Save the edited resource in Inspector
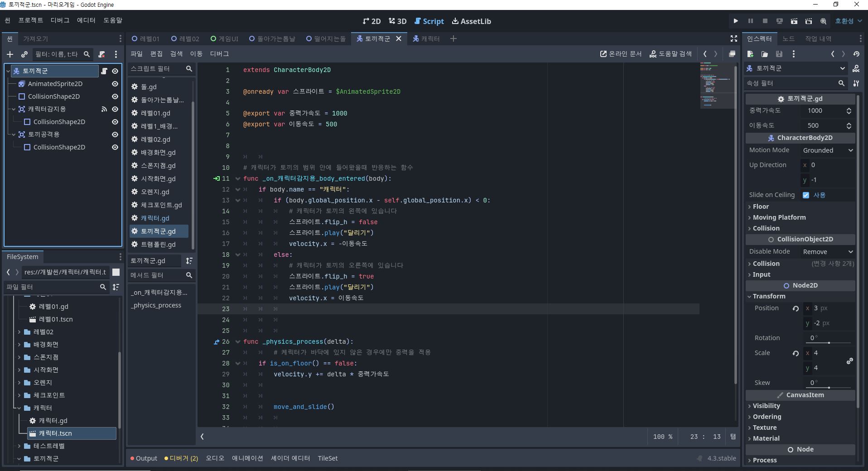 (x=779, y=54)
